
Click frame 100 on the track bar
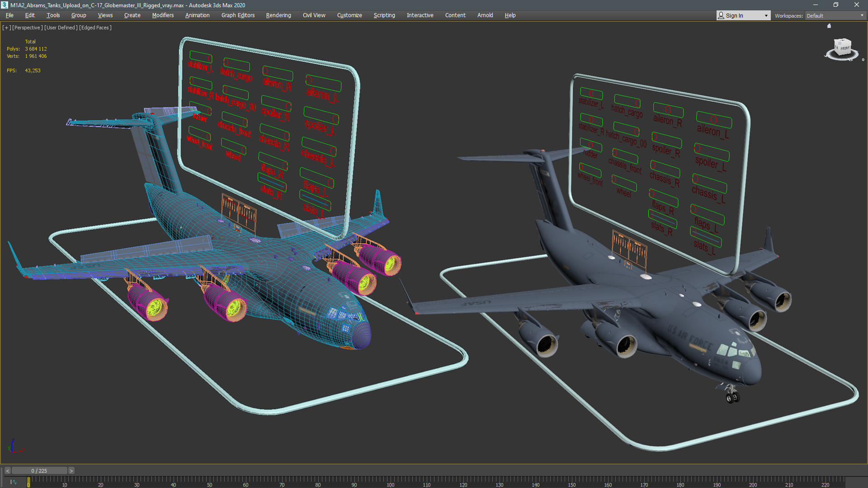390,484
